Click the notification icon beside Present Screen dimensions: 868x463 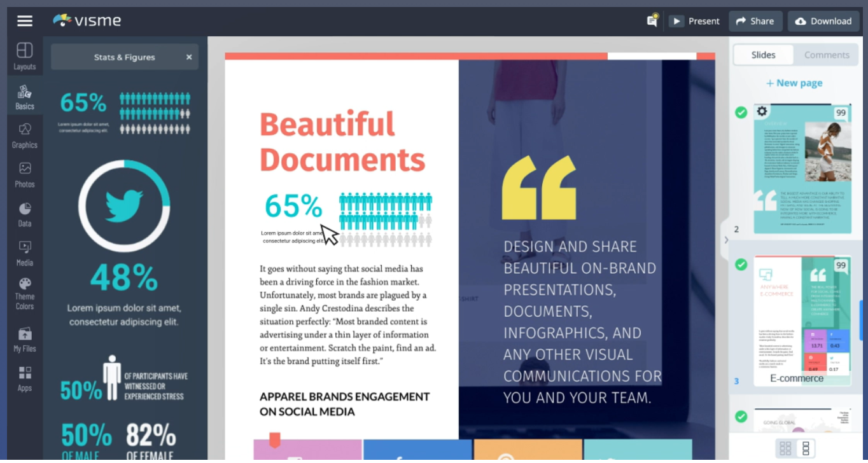651,20
